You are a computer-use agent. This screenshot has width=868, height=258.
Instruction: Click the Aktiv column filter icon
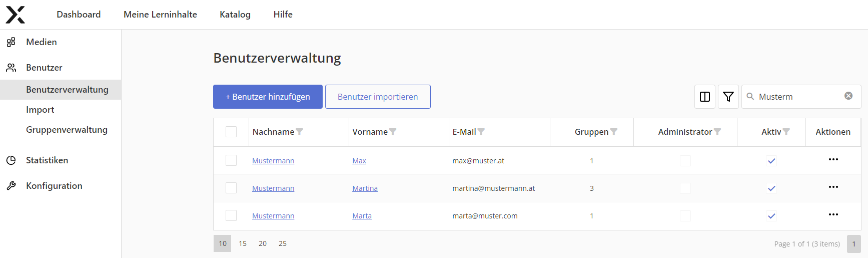pos(786,132)
